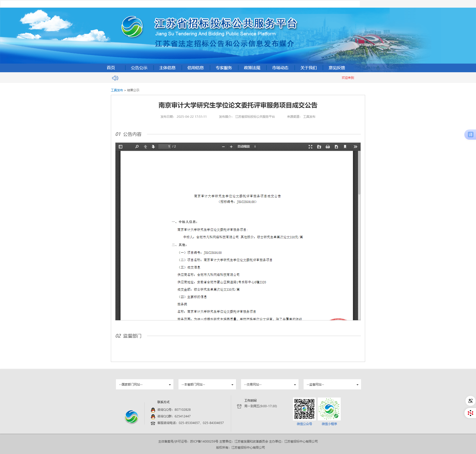Click the 微信公众号 label link
The width and height of the screenshot is (476, 454).
[x=304, y=424]
